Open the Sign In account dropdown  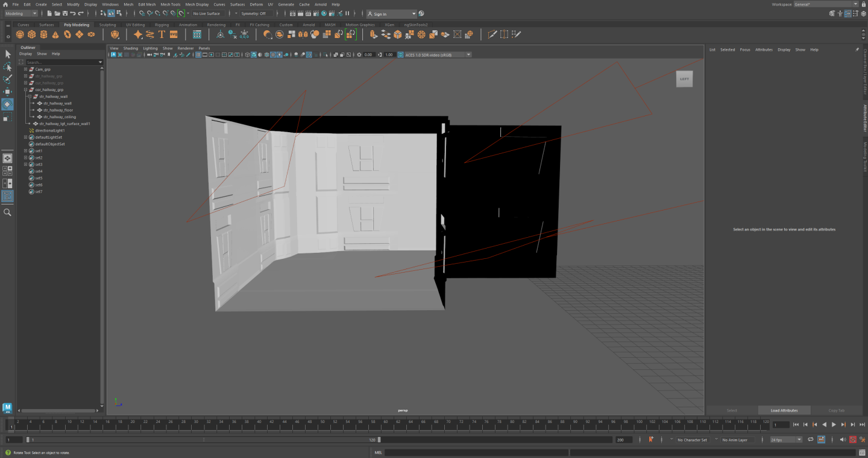point(391,13)
